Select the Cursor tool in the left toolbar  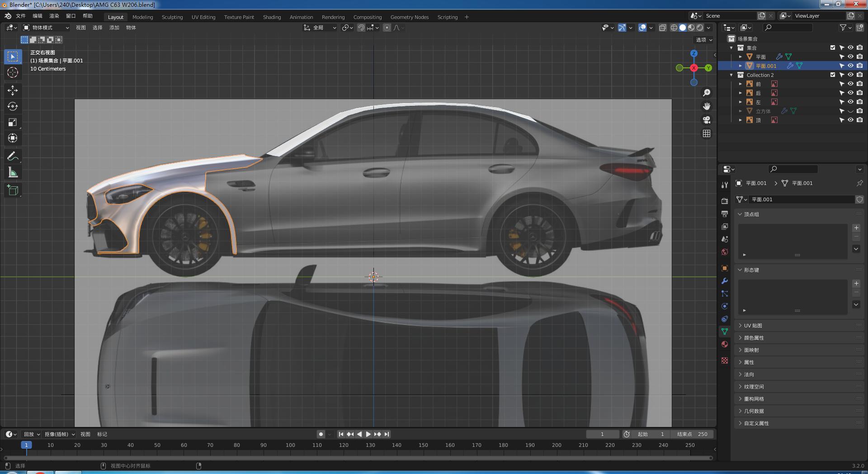pos(13,72)
